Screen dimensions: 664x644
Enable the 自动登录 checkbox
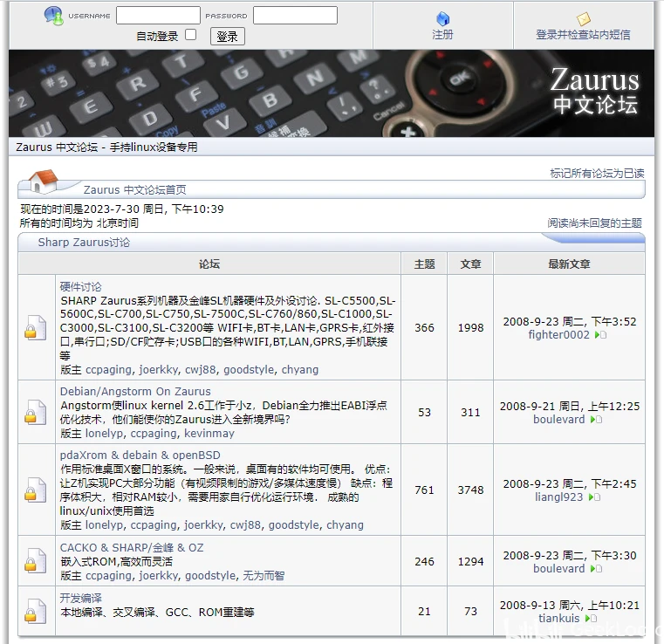pos(190,35)
